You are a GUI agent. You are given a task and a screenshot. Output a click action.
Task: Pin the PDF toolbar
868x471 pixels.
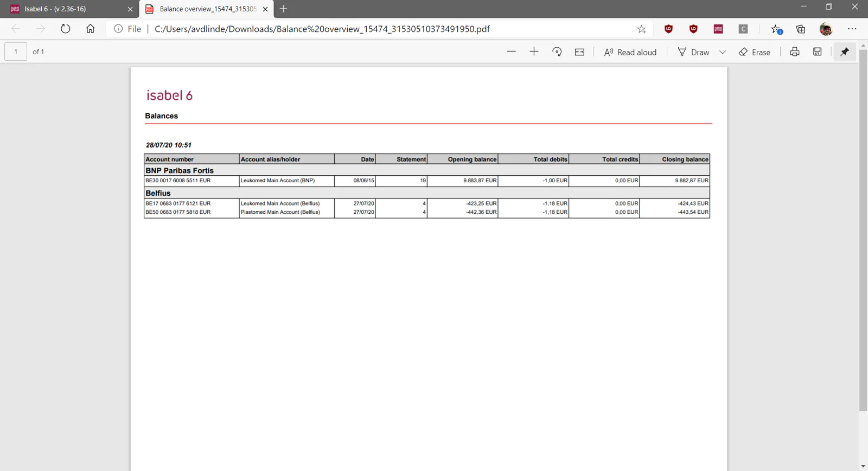coord(845,52)
